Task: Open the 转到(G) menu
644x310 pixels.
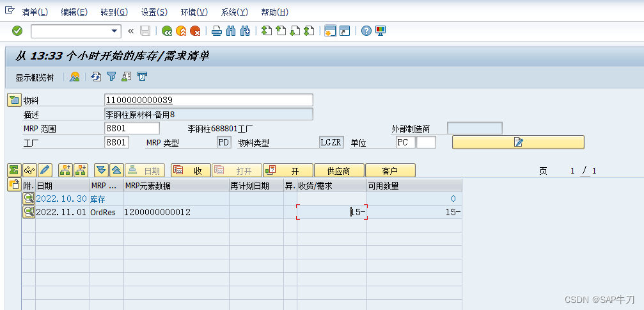Action: click(114, 12)
